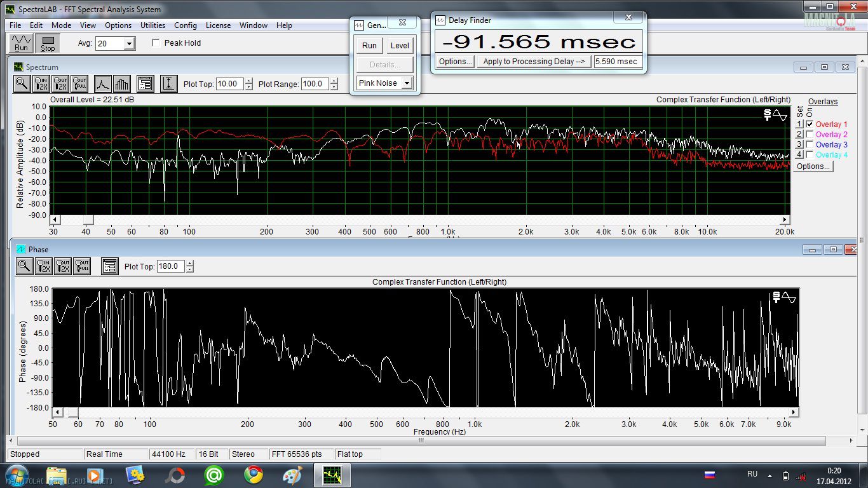The width and height of the screenshot is (868, 488).
Task: Click Run in the Generator window
Action: [x=369, y=45]
